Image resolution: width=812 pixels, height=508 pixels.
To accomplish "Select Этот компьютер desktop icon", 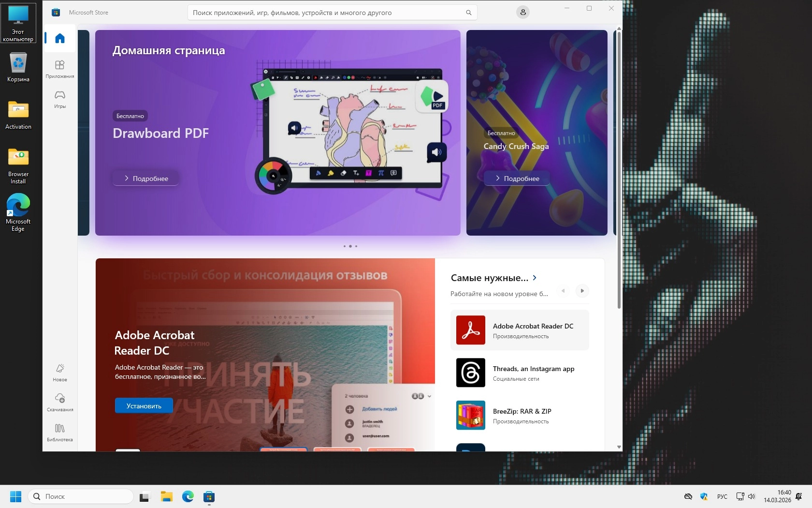I will pos(18,23).
